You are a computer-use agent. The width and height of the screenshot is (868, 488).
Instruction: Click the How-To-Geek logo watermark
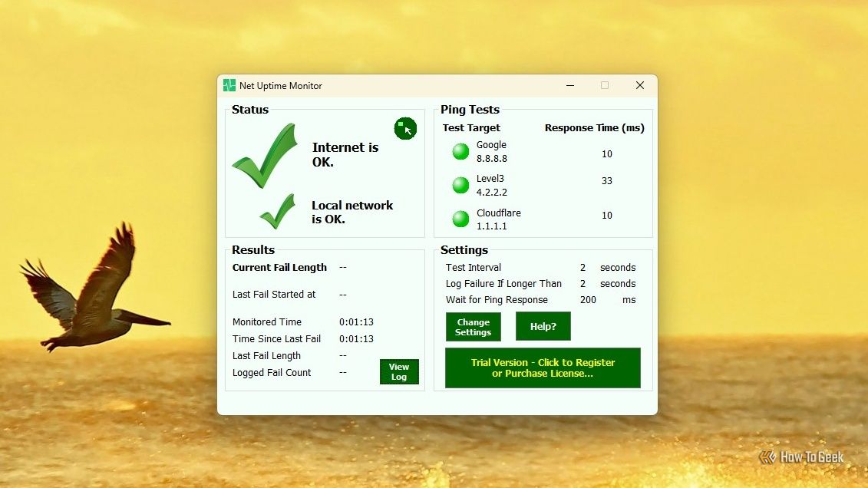[802, 457]
